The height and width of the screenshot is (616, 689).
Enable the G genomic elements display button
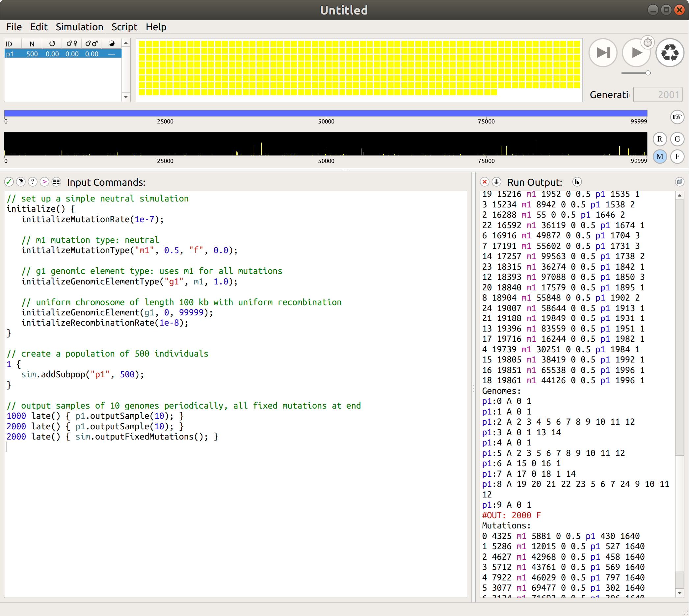(677, 139)
